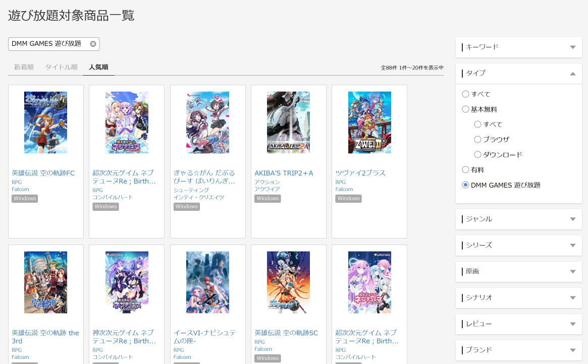Open 空の軌跡 the 3rd cover image
588x364 pixels.
46,282
